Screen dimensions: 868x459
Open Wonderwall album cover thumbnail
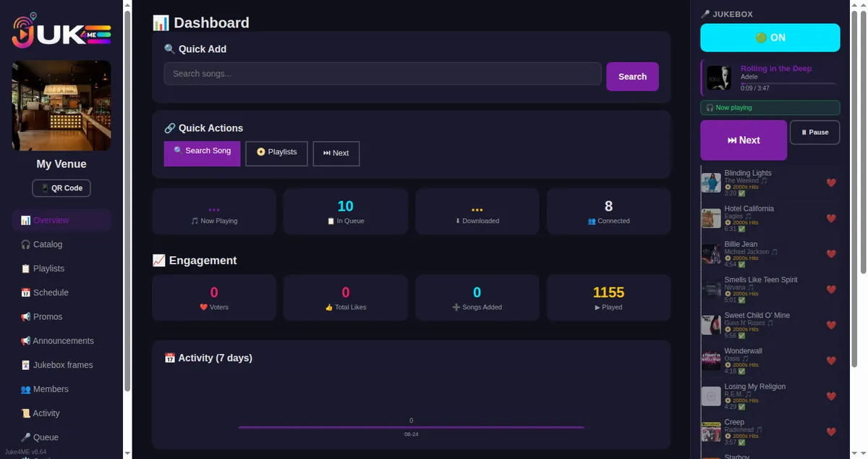(711, 361)
